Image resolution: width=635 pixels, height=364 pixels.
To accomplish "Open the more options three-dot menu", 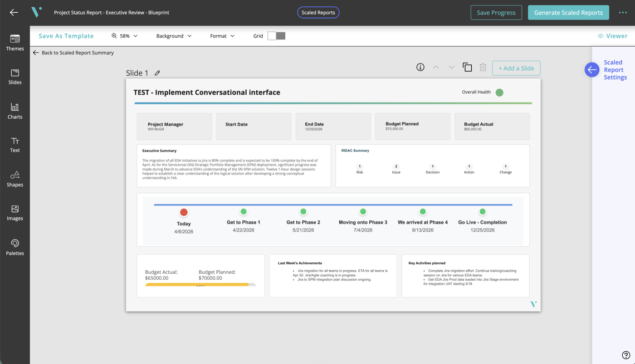I will 623,13.
